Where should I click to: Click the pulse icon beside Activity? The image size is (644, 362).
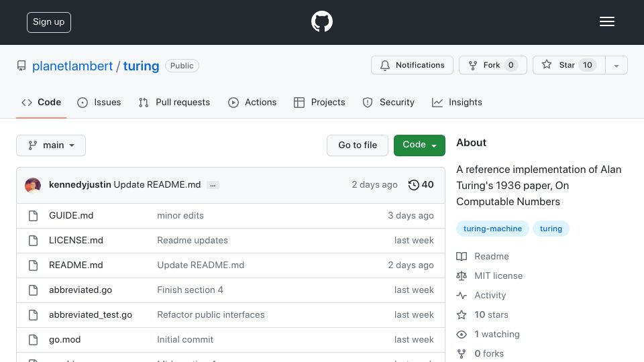(462, 296)
